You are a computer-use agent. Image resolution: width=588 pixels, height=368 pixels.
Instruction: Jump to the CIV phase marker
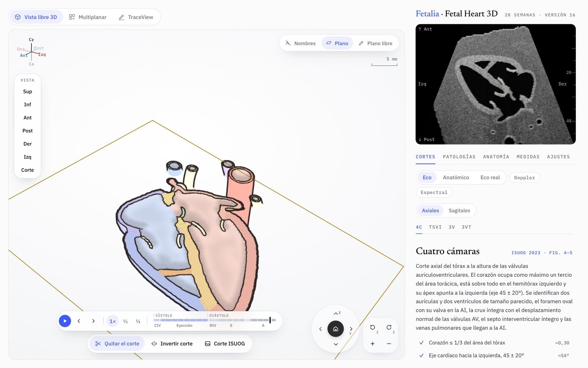tap(157, 326)
